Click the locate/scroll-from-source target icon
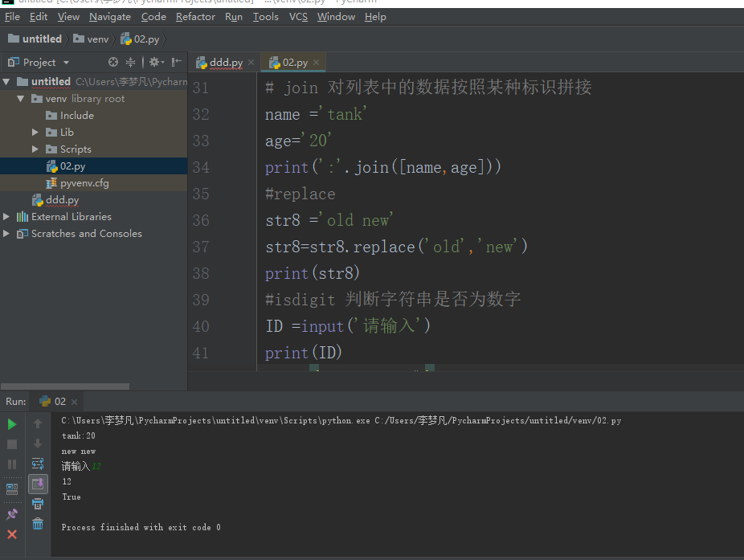Viewport: 744px width, 560px height. pyautogui.click(x=113, y=62)
